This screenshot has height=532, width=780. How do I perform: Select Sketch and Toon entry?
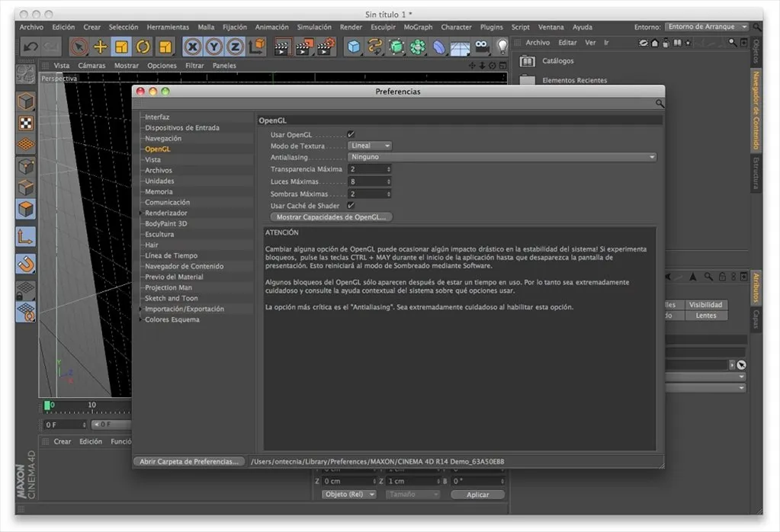click(x=171, y=298)
